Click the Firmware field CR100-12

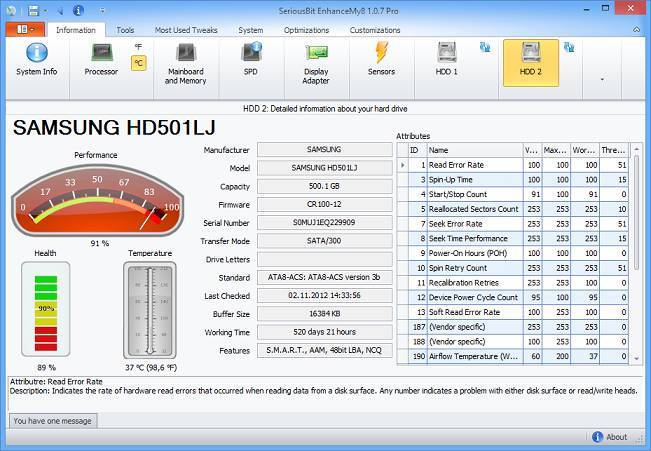coord(325,204)
